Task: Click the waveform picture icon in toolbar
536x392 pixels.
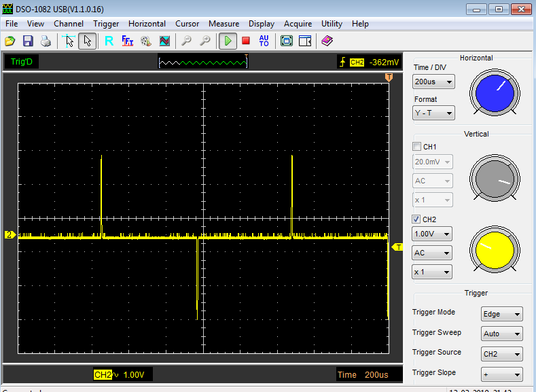Action: [164, 41]
